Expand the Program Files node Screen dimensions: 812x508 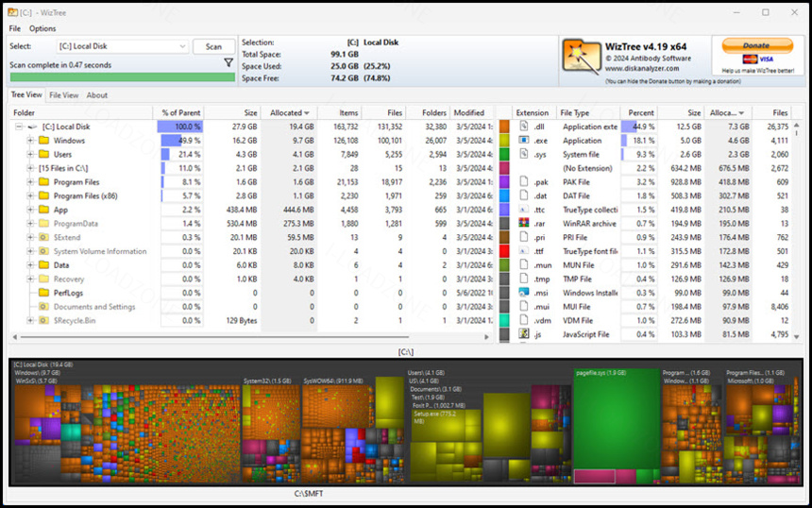[30, 181]
